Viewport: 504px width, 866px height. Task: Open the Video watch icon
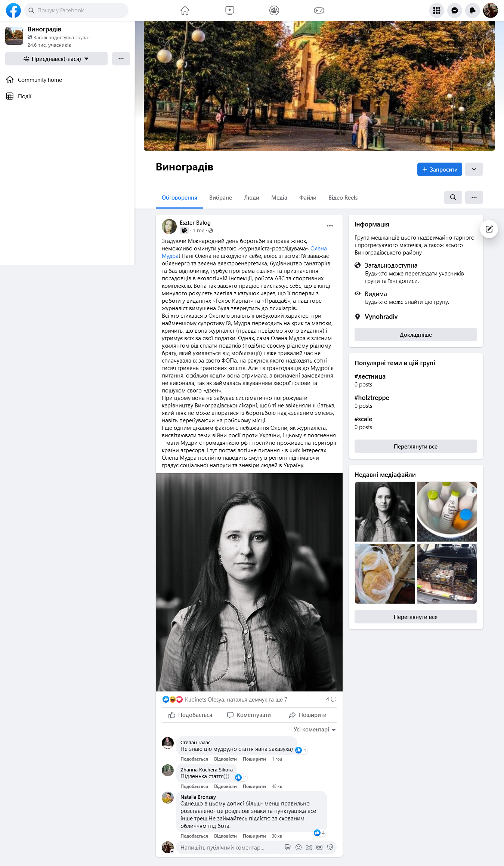(x=230, y=10)
